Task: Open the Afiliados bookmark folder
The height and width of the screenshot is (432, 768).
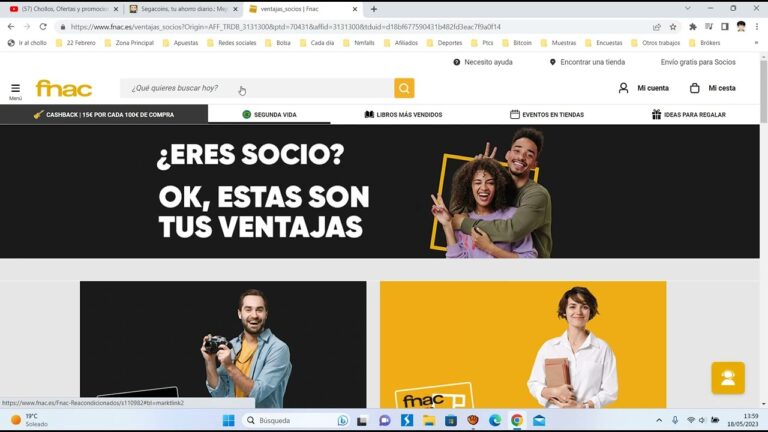Action: coord(401,43)
